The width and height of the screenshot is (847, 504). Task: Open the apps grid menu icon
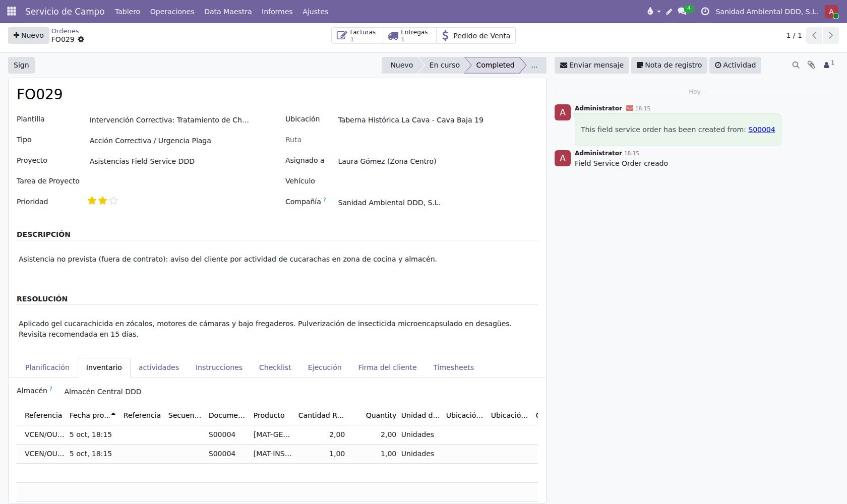click(12, 11)
